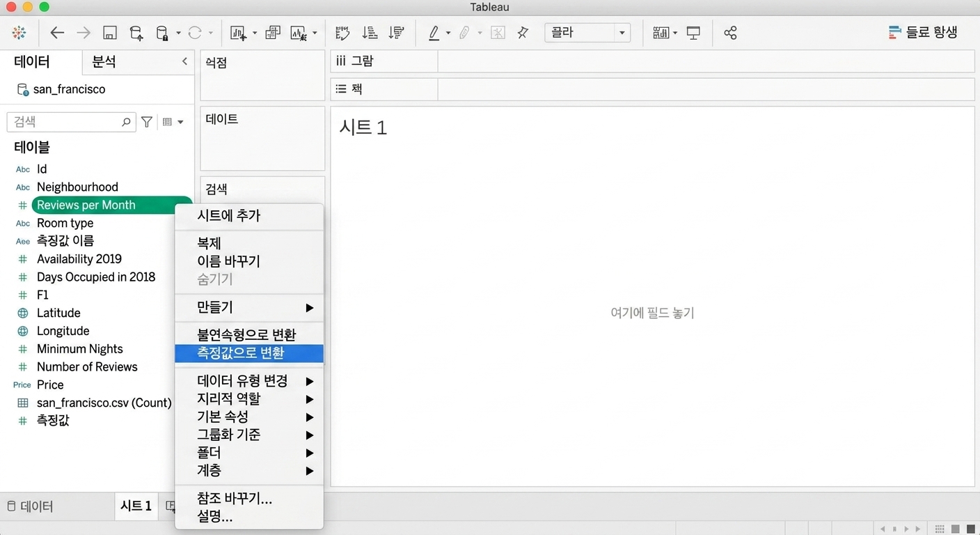The image size is (980, 535).
Task: Click the search magnifier icon in data pane
Action: (126, 122)
